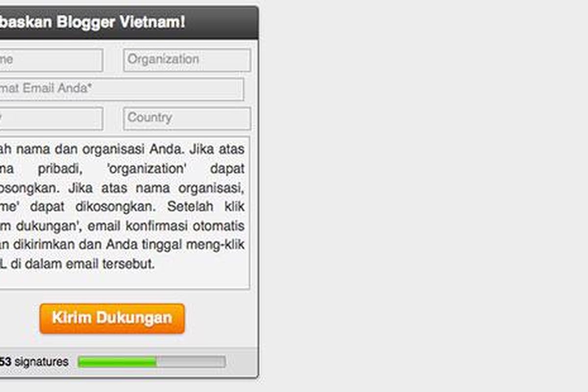Screen dimensions: 588x392
Task: Click inside the instructions text box
Action: coord(124,213)
